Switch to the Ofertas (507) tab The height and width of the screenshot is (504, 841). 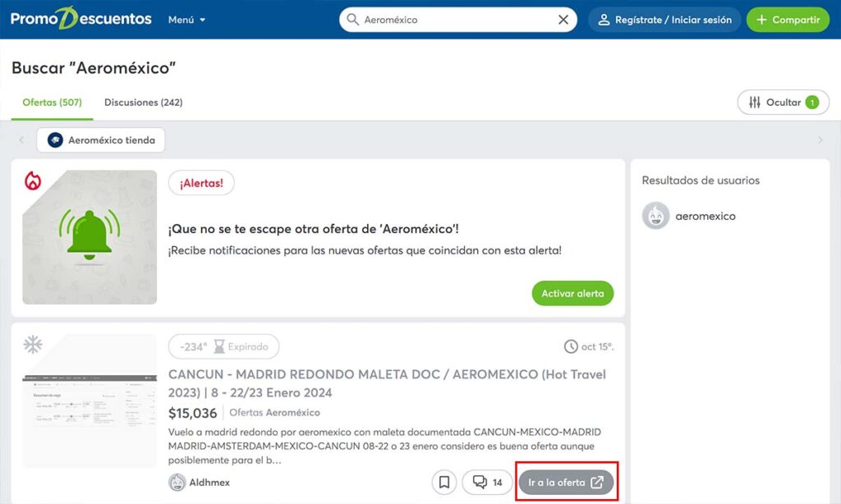click(x=52, y=103)
